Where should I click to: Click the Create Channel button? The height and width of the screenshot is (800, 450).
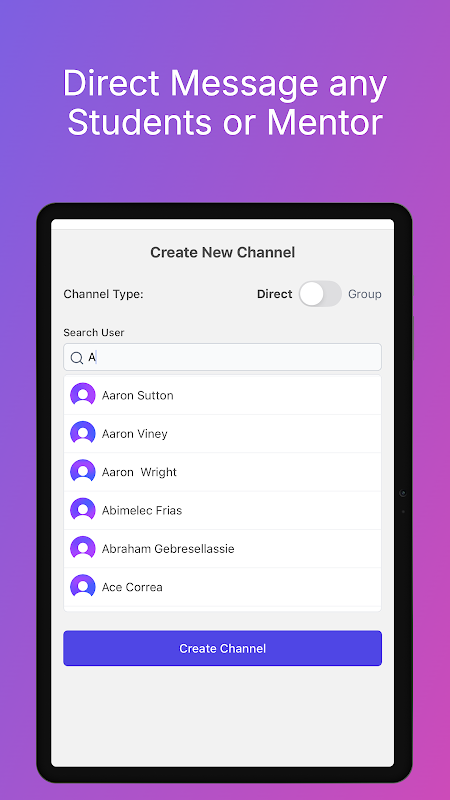pos(222,648)
